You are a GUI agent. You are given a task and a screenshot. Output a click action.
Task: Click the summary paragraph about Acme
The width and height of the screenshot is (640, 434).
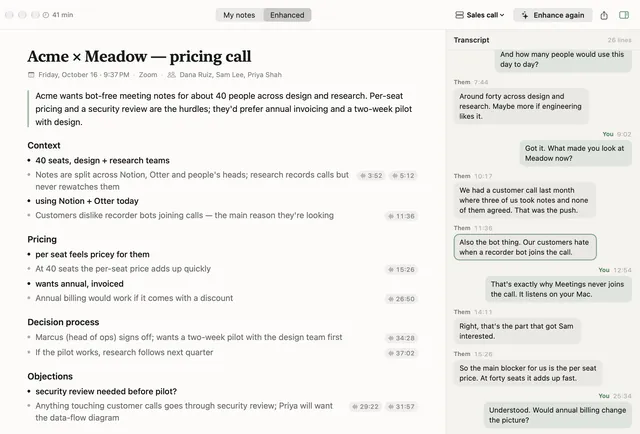[x=224, y=109]
